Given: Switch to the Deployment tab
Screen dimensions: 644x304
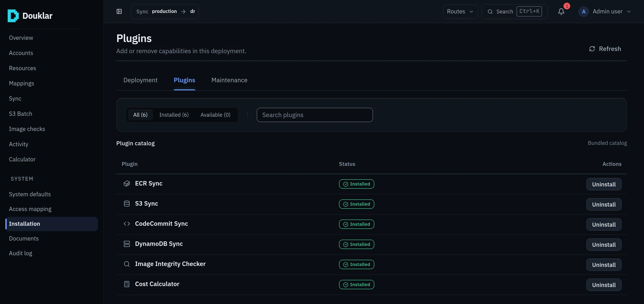Looking at the screenshot, I should [x=140, y=80].
